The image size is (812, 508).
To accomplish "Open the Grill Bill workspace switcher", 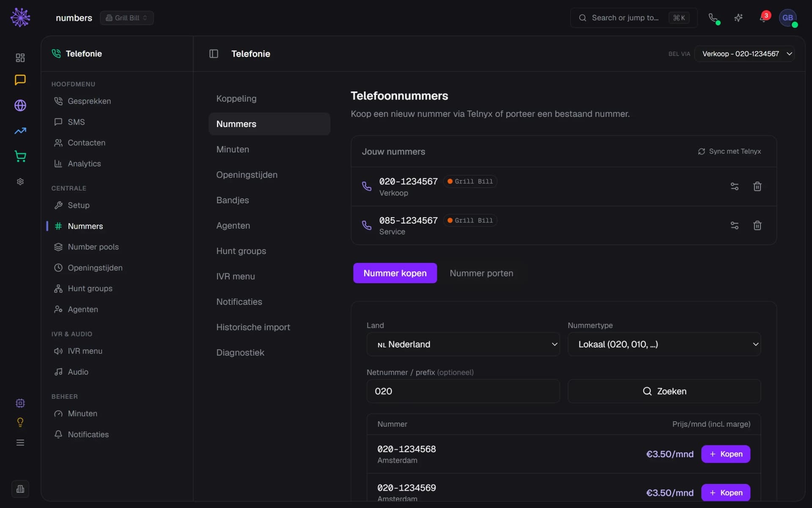I will 127,18.
